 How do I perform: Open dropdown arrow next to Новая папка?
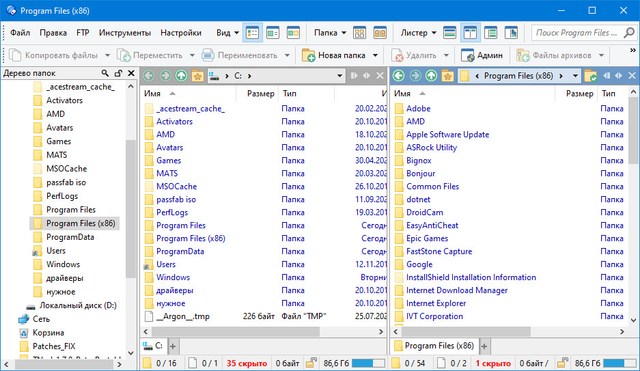pos(375,55)
